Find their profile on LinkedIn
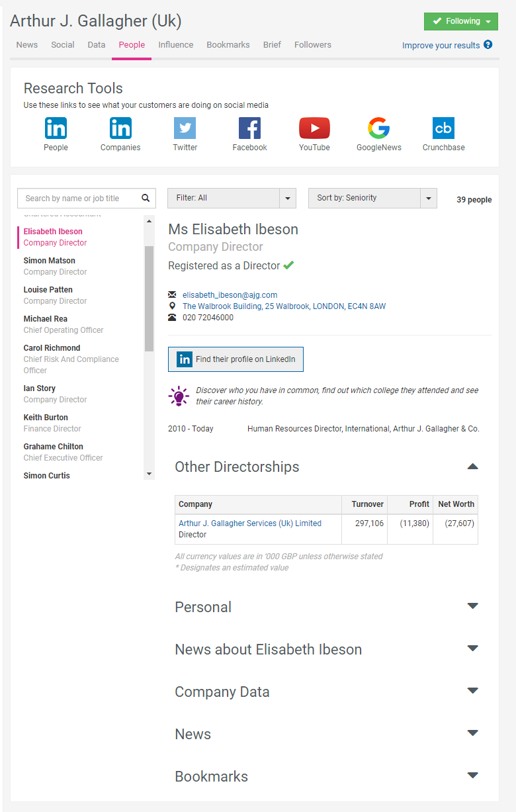516x812 pixels. coord(236,359)
